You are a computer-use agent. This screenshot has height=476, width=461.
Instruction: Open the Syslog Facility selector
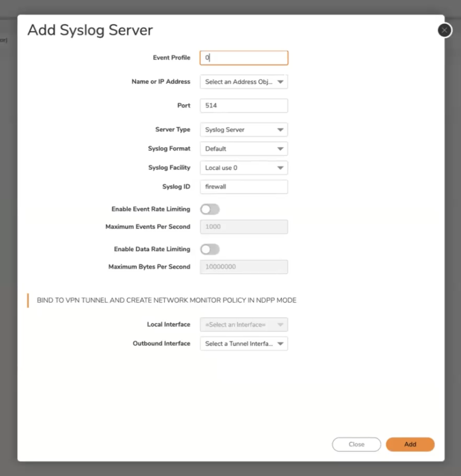243,168
